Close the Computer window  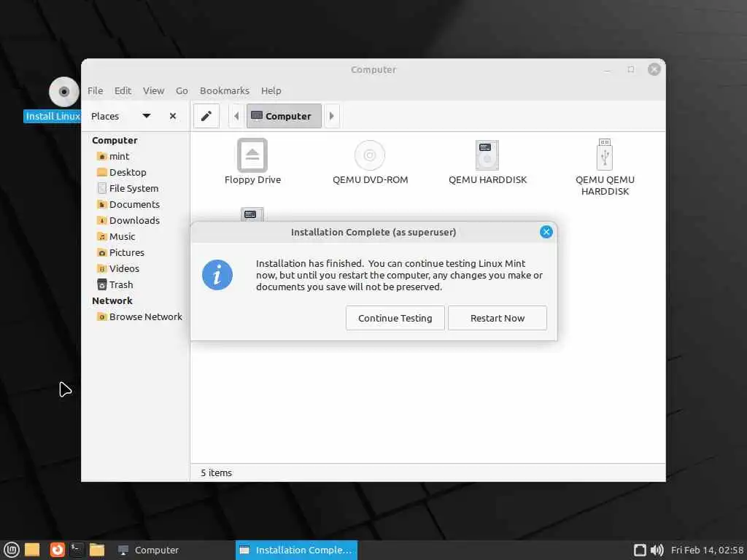point(654,69)
